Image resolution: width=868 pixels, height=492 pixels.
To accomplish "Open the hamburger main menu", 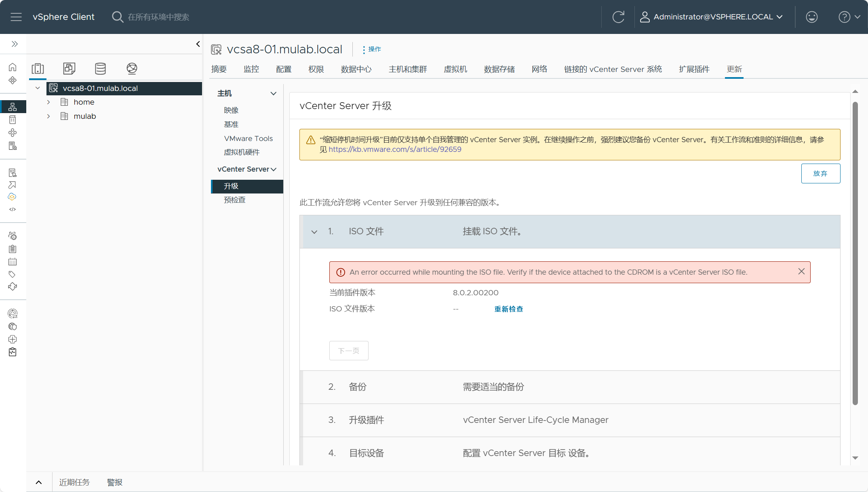I will pyautogui.click(x=16, y=17).
